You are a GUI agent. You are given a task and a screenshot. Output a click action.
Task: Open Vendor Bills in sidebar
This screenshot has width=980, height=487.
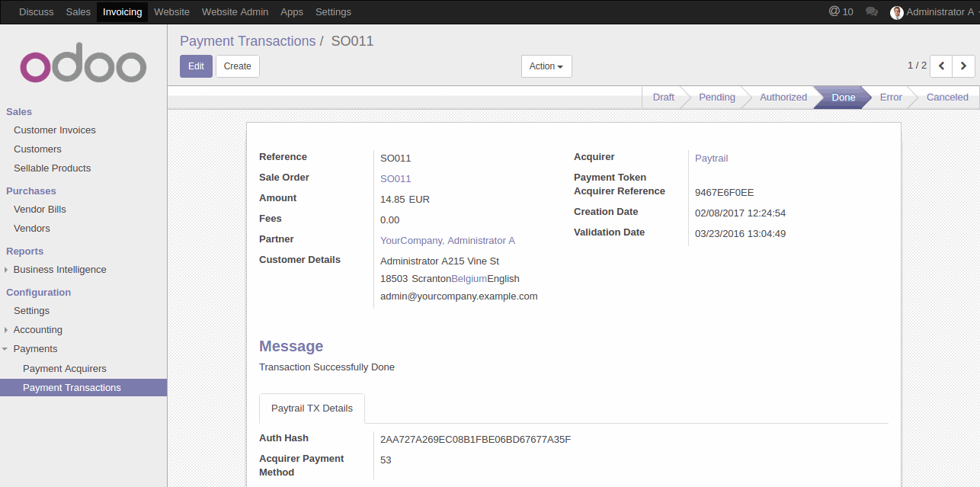40,210
